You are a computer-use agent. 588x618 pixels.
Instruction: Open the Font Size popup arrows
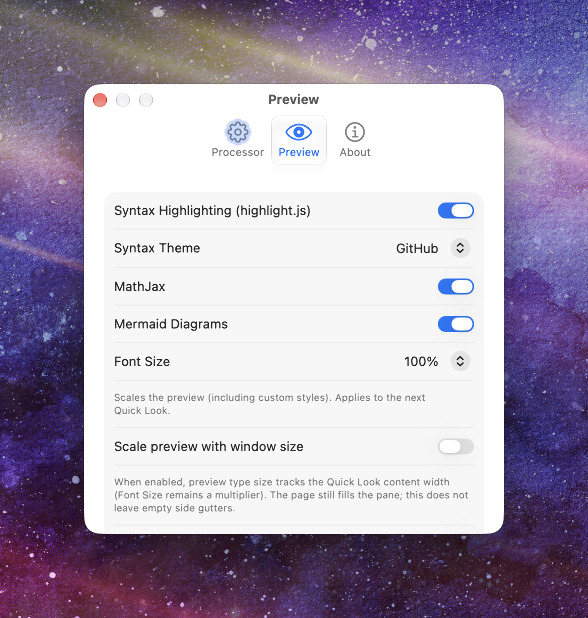tap(460, 361)
